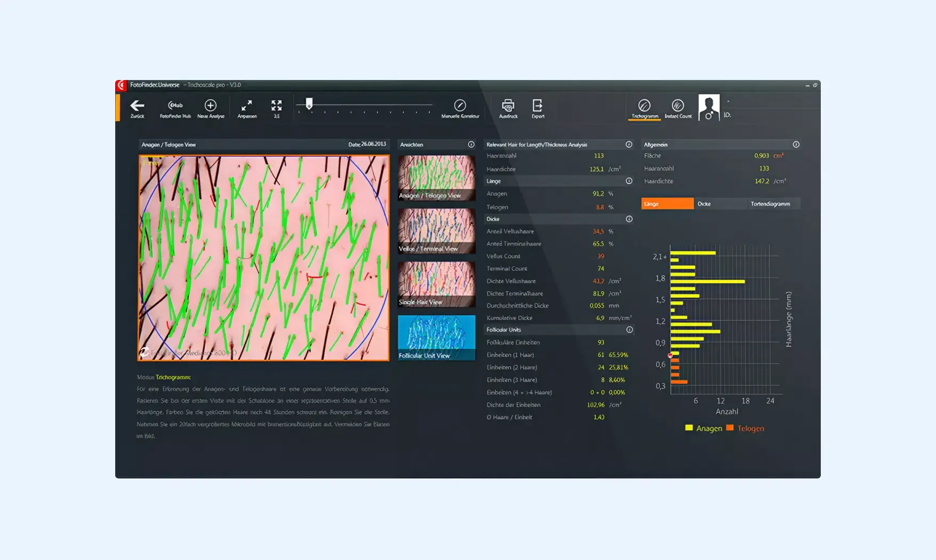The image size is (936, 560).
Task: Click info icon in Follicular Units header
Action: tap(629, 330)
